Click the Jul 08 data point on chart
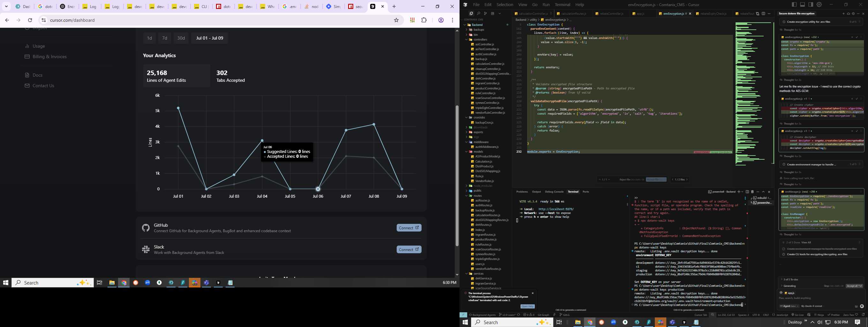868x327 pixels. (x=374, y=125)
